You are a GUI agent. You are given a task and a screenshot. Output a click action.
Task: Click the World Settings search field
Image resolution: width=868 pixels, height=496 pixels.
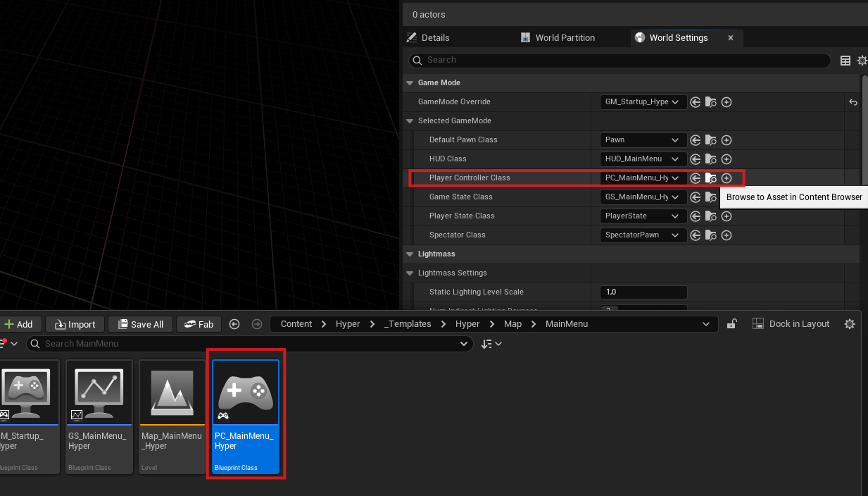(621, 60)
